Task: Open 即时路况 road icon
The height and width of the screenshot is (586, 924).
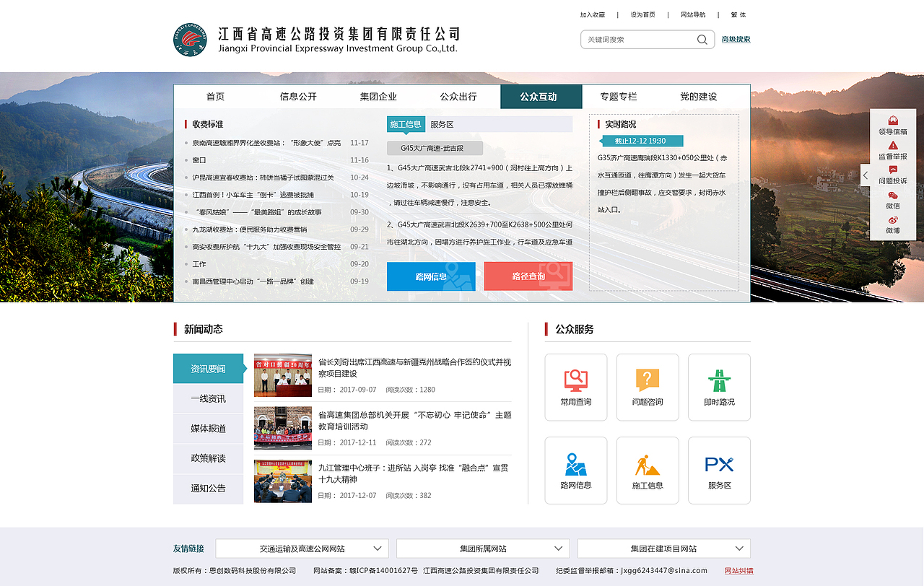Action: click(x=719, y=380)
